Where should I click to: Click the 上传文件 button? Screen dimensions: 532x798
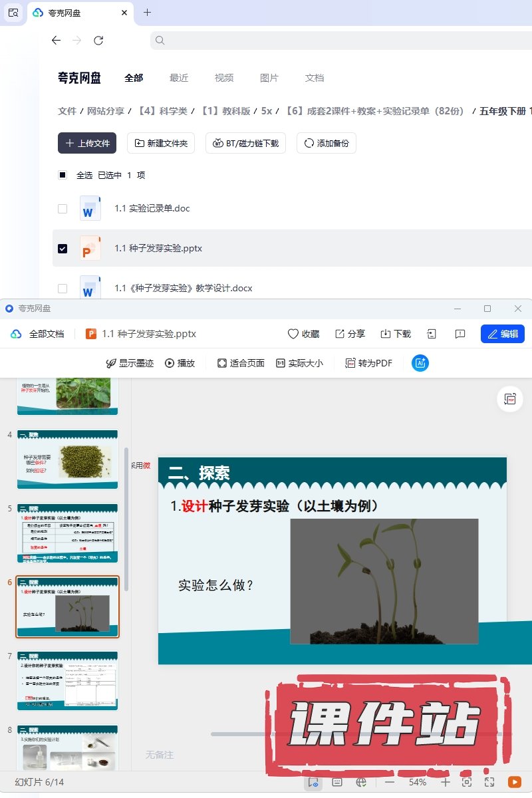coord(87,143)
